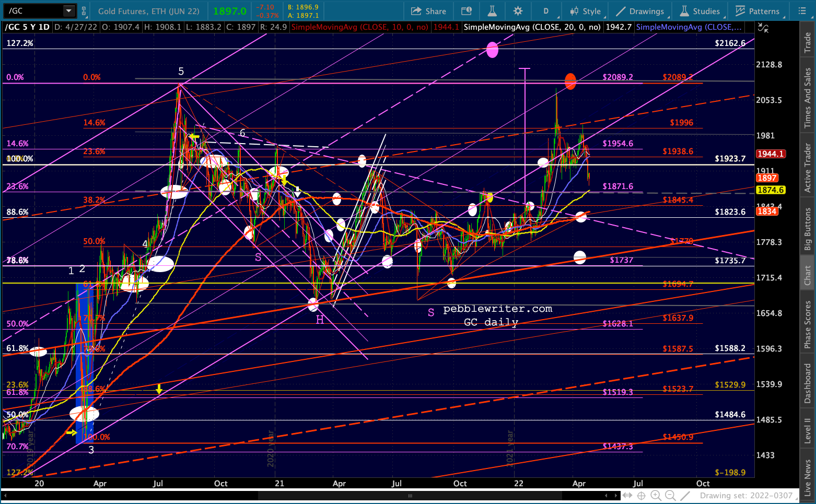
Task: Click the $2162.6 price level label
Action: (x=730, y=43)
